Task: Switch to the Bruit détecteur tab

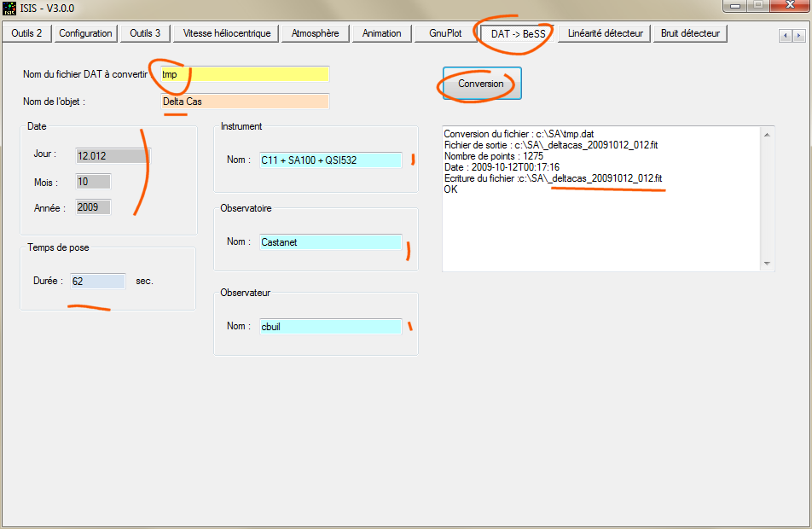Action: click(x=690, y=33)
